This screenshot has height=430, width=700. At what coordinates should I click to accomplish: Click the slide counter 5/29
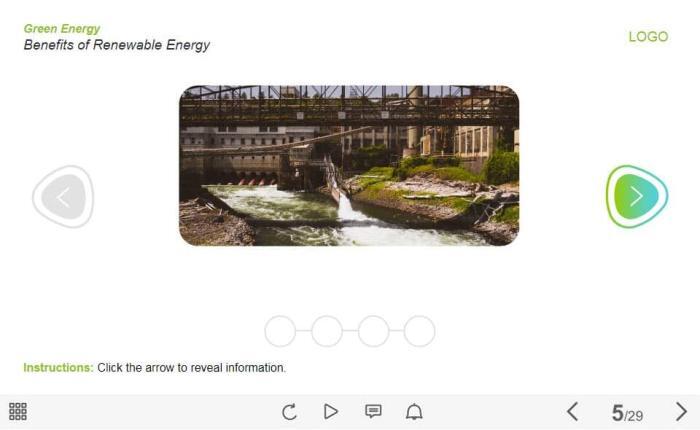[627, 413]
